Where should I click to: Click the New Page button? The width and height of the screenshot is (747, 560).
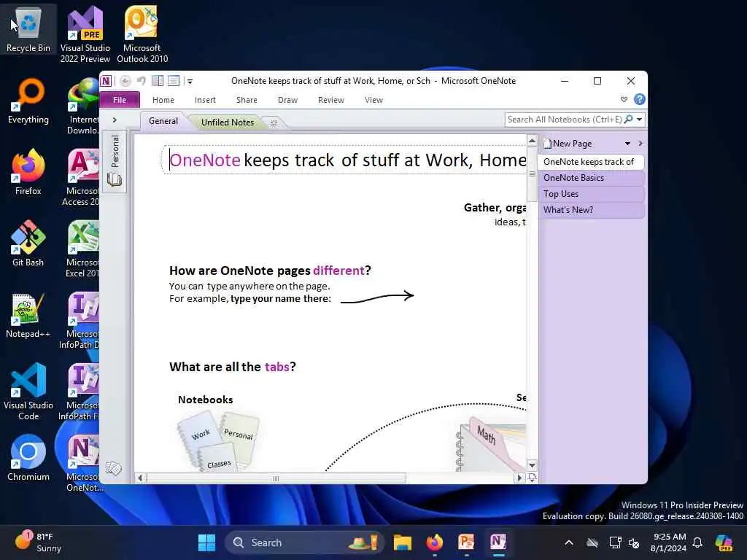point(568,144)
